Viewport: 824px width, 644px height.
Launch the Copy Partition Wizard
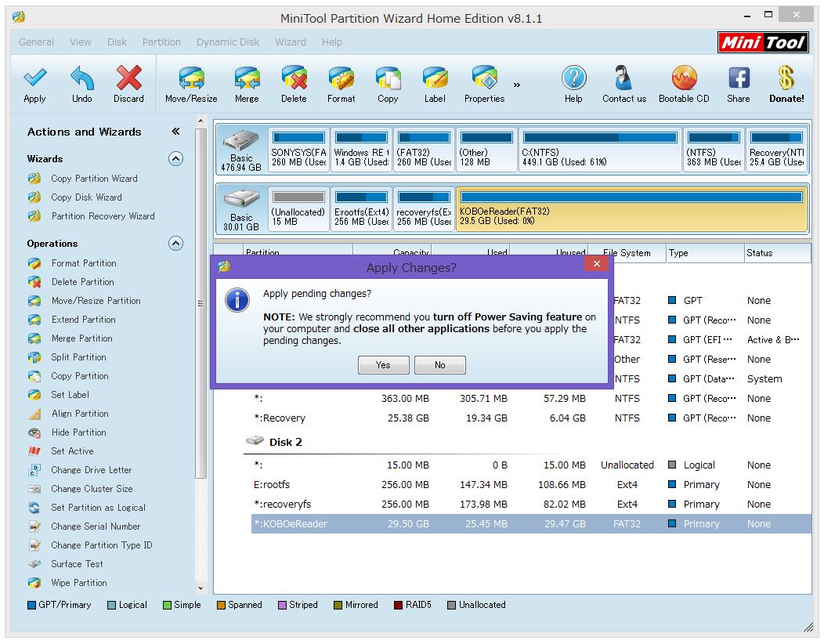tap(94, 179)
